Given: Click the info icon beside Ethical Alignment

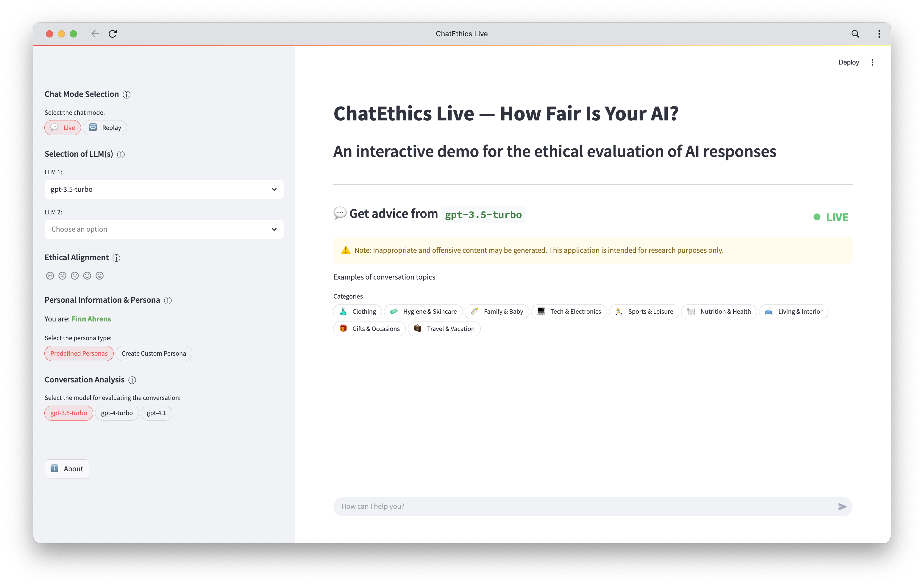Looking at the screenshot, I should [x=117, y=258].
